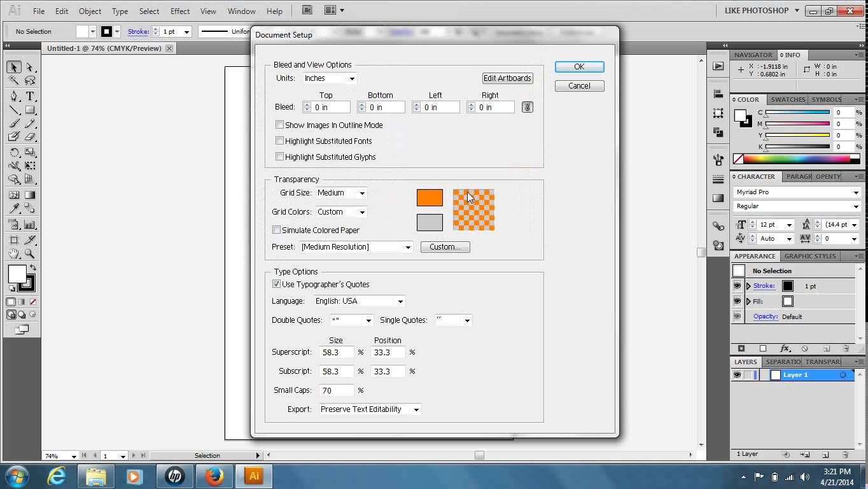
Task: Select the Eyedropper tool
Action: point(14,208)
